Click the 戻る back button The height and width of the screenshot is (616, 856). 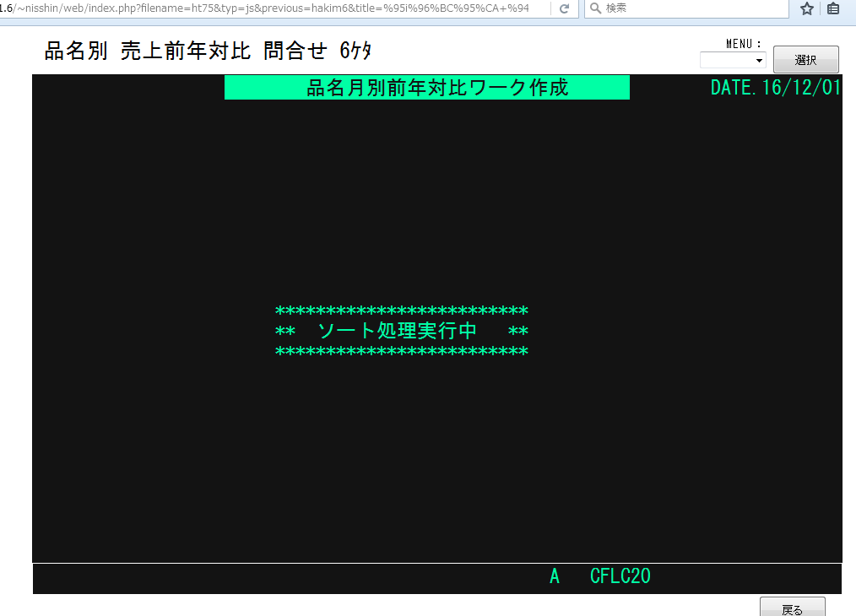tap(792, 608)
